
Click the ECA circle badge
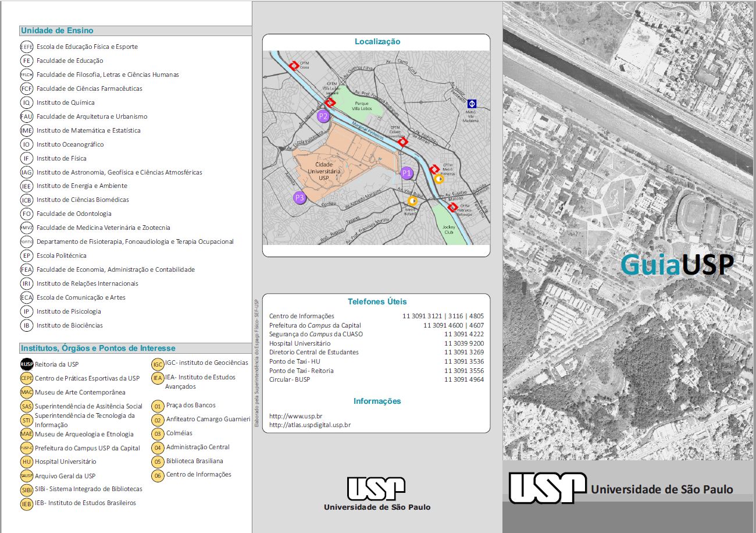click(26, 297)
